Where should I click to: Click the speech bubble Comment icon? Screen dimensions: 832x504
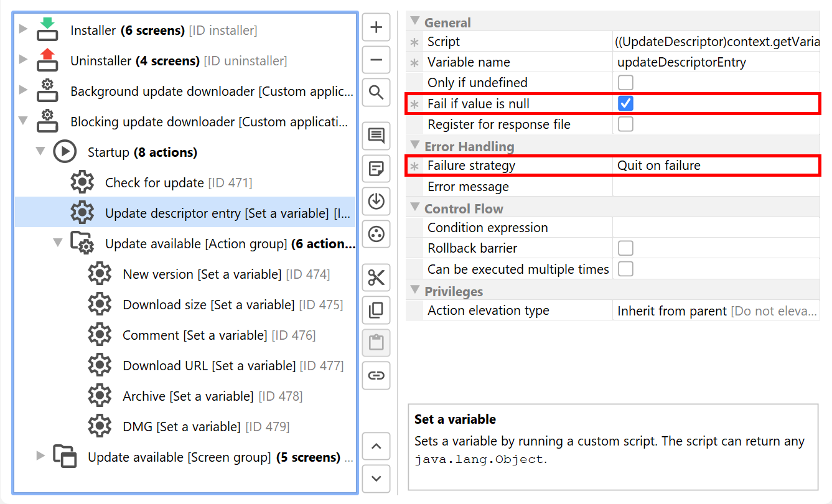(x=376, y=136)
